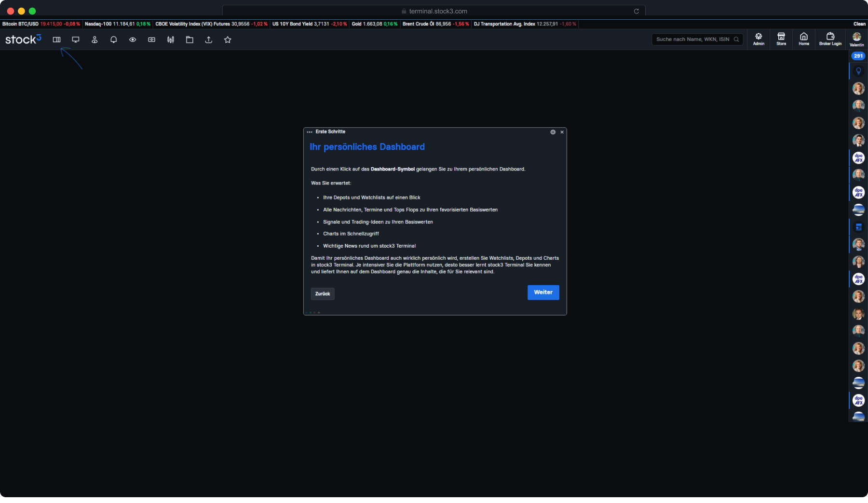
Task: Click the search magnifier icon
Action: (x=736, y=40)
